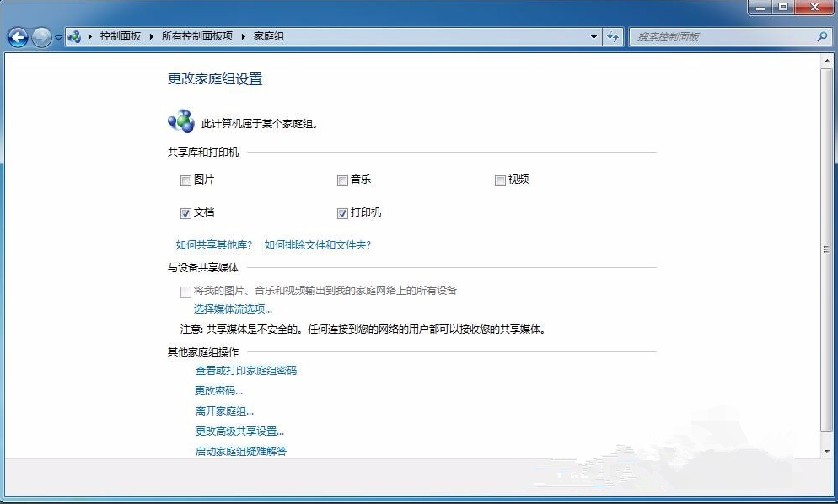Click the back navigation arrow

pos(17,37)
